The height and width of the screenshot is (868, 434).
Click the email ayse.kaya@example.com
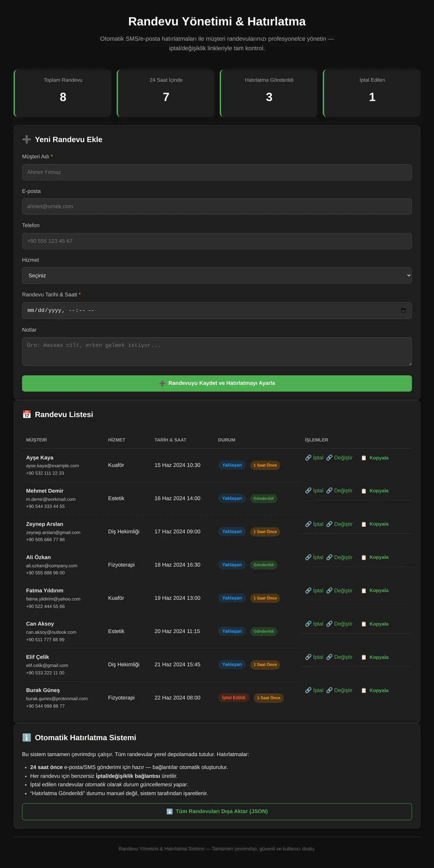[52, 466]
